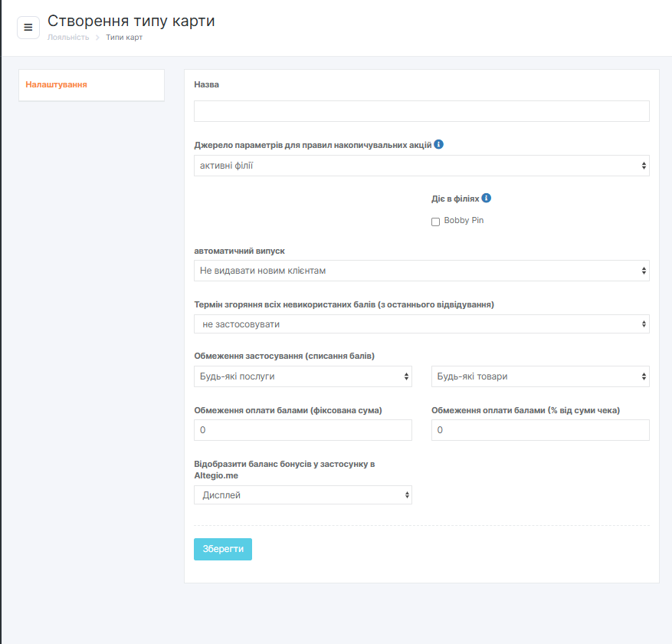The width and height of the screenshot is (672, 644).
Task: Click the breadcrumb chevron separator after Лояльність
Action: point(97,38)
